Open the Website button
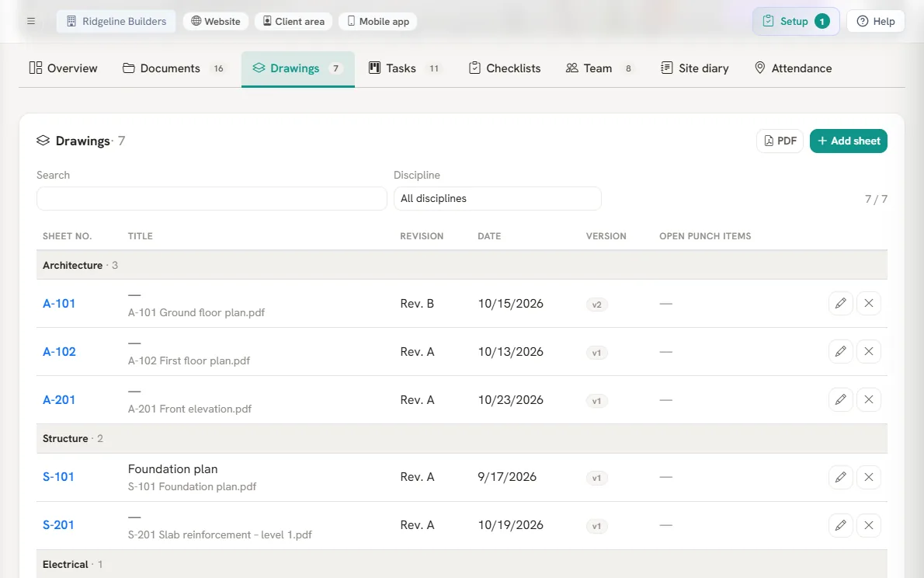Viewport: 924px width, 578px height. (x=216, y=21)
